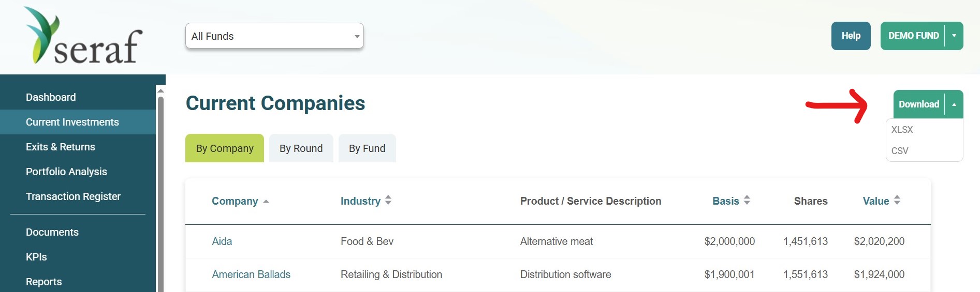980x292 pixels.
Task: Open the All Funds dropdown
Action: pos(274,36)
